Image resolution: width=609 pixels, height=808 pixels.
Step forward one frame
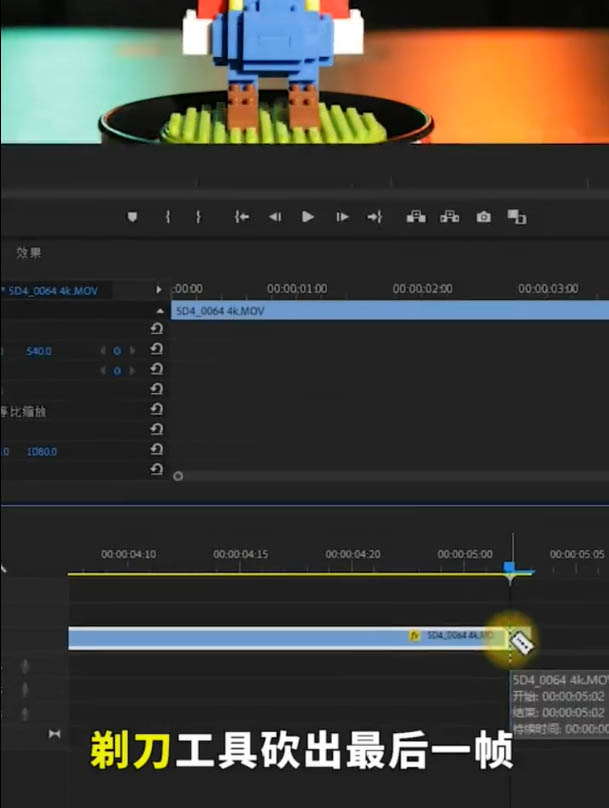point(342,217)
